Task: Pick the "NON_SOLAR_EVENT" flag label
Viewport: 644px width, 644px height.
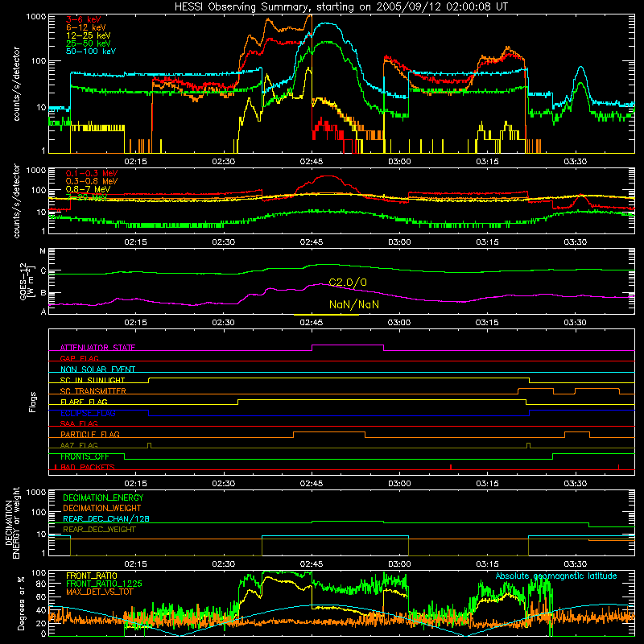Action: pyautogui.click(x=97, y=369)
